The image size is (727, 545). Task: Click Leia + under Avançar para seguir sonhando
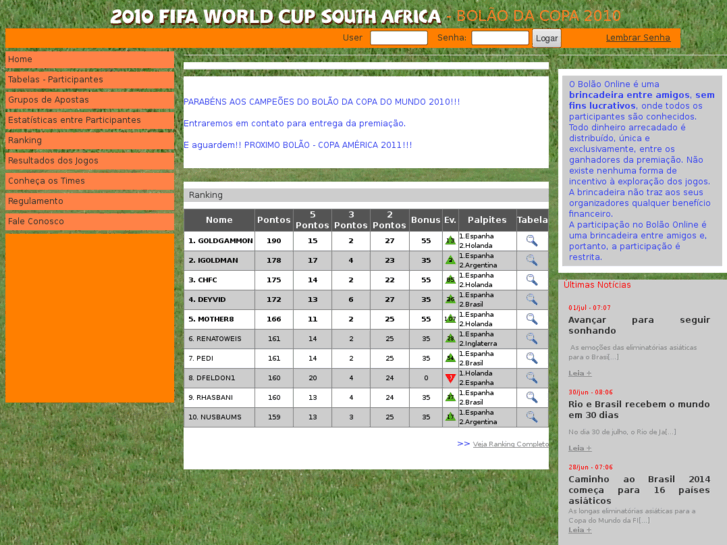coord(580,373)
